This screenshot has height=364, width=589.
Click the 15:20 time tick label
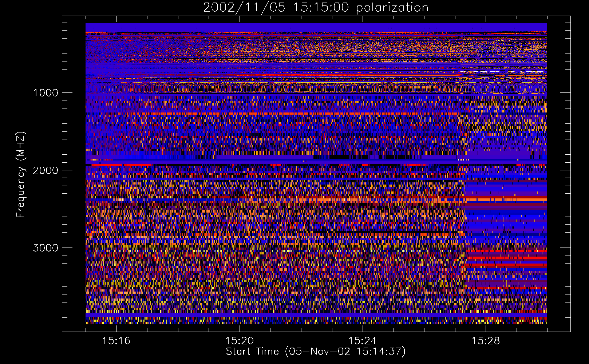(240, 341)
